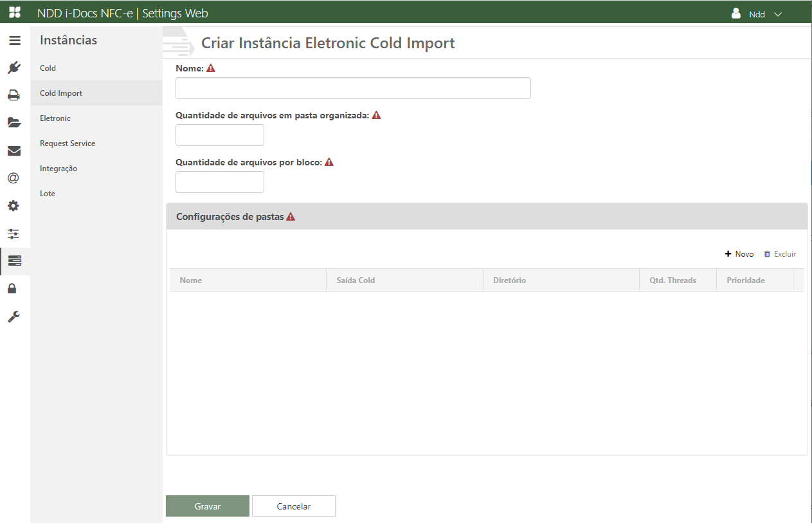The height and width of the screenshot is (523, 812).
Task: Open the plug connector icon in sidebar
Action: [x=14, y=68]
